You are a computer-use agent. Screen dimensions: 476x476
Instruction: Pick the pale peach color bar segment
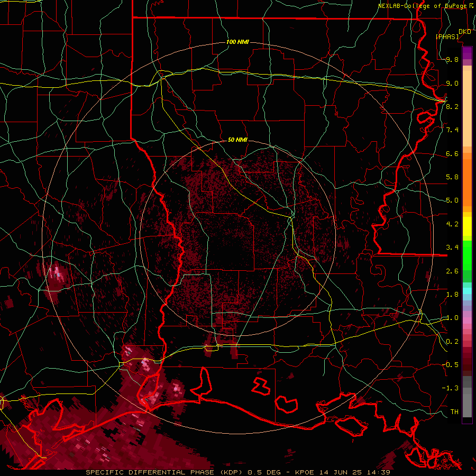467,109
